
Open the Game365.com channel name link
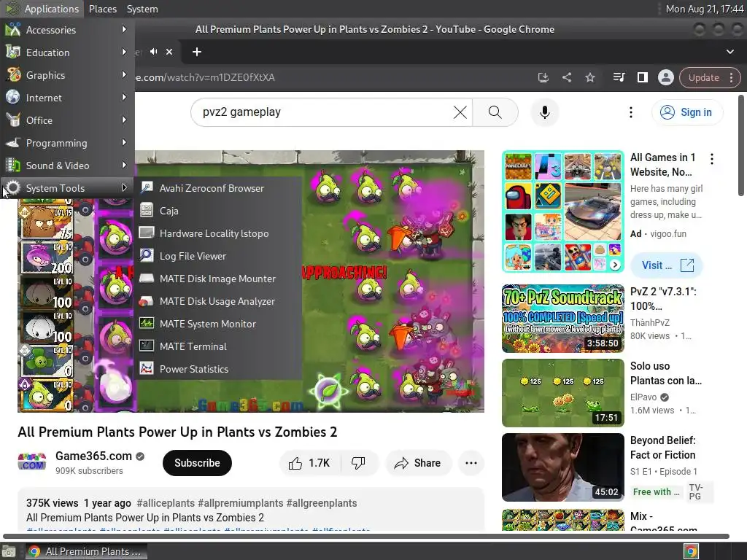click(x=93, y=456)
